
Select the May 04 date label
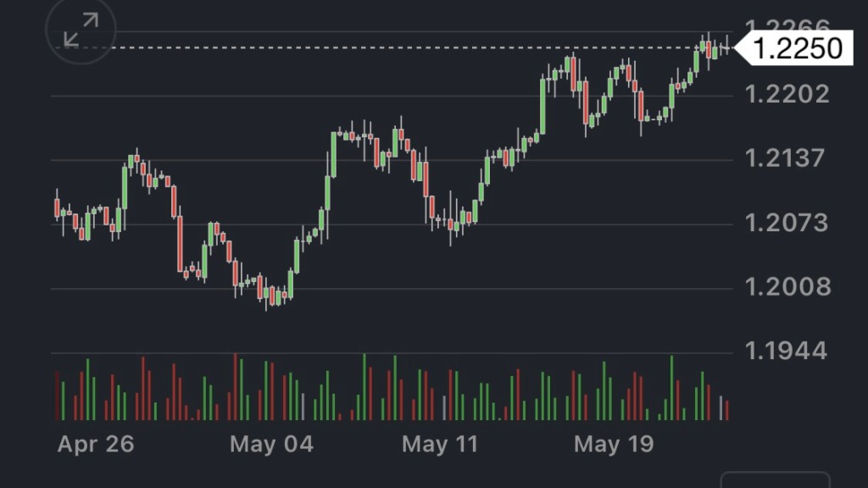coord(271,444)
